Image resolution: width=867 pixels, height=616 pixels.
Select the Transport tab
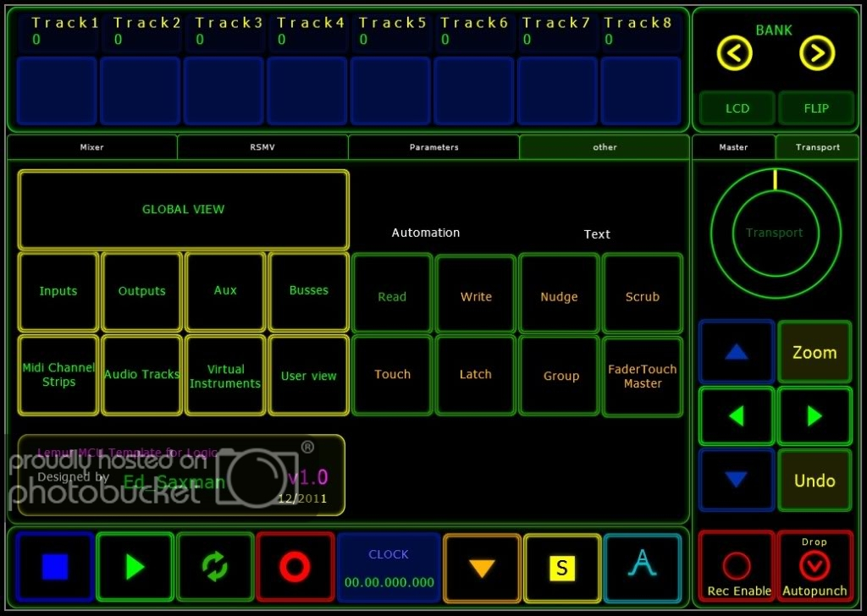tap(818, 147)
